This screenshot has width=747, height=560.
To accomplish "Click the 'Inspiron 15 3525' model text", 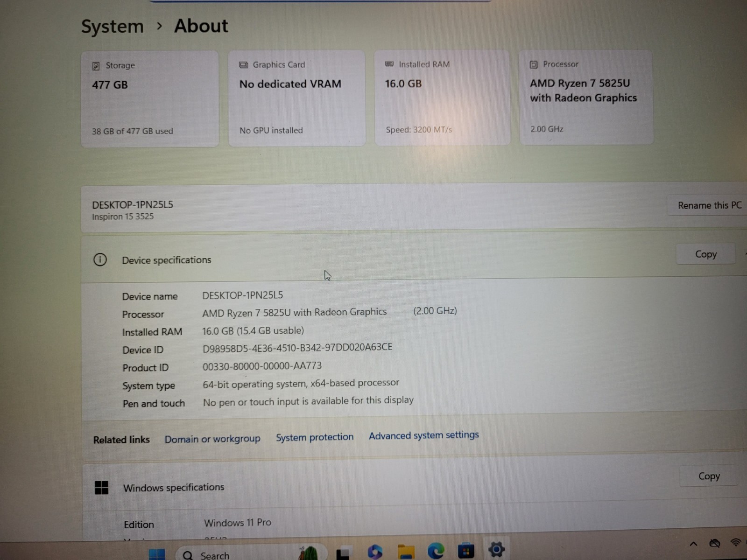I will (123, 217).
